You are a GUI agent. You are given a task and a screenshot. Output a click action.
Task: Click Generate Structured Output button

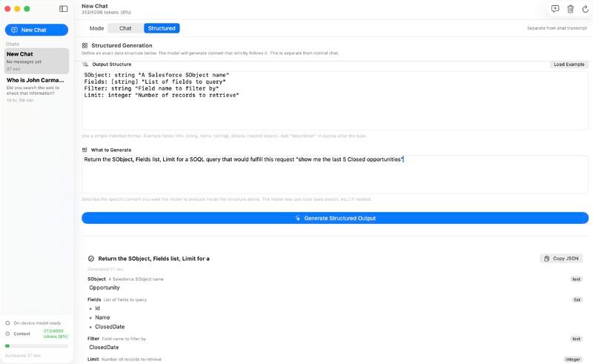[x=335, y=218]
